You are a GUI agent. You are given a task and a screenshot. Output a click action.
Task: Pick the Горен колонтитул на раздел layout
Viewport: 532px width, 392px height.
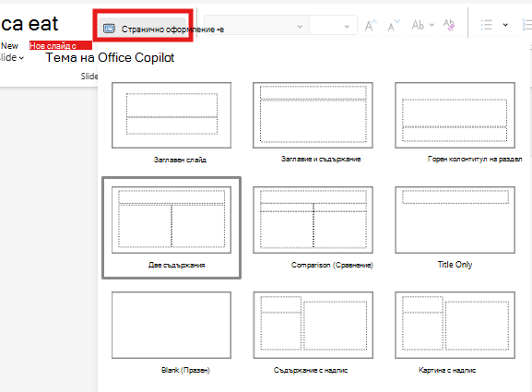pos(455,124)
